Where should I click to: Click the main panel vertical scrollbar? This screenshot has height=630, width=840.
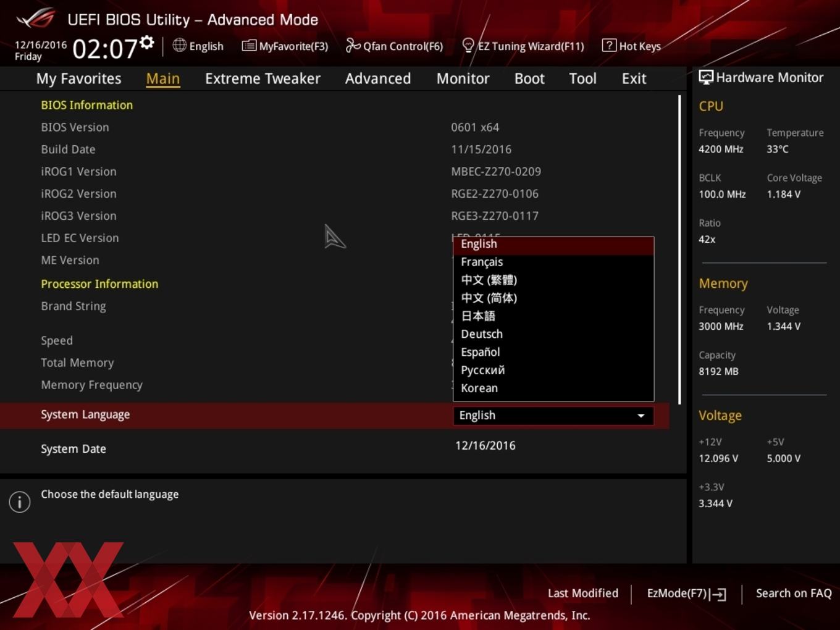(680, 250)
